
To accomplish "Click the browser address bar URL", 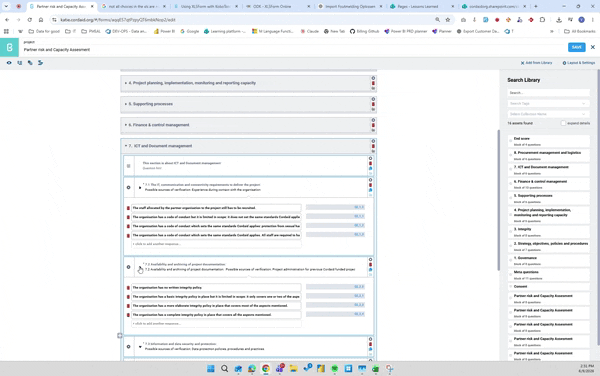I will point(118,20).
